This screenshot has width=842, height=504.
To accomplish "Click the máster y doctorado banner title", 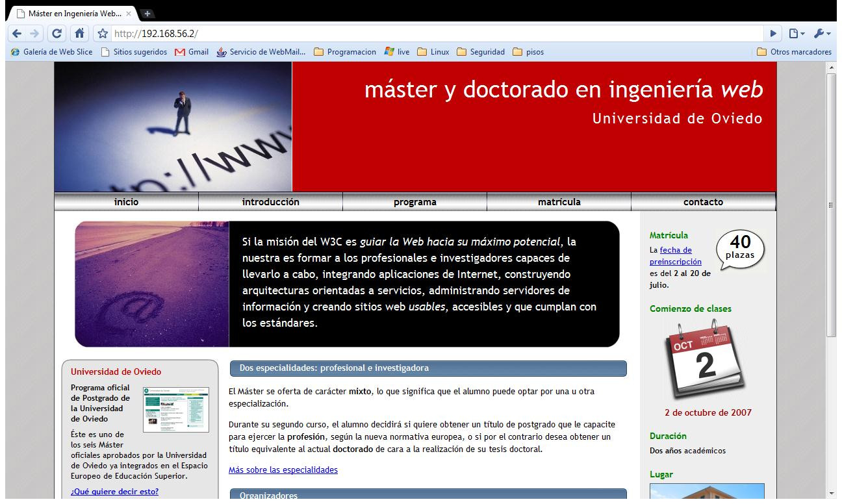I will tap(563, 90).
